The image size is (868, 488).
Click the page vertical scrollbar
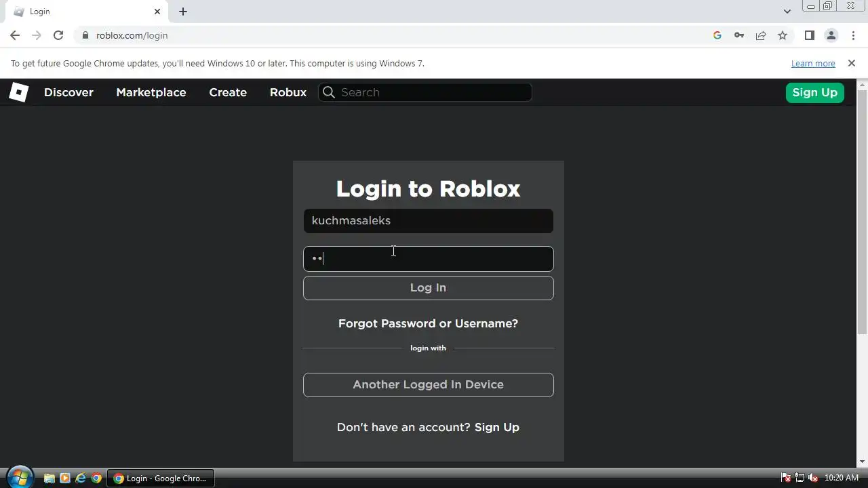pyautogui.click(x=862, y=211)
